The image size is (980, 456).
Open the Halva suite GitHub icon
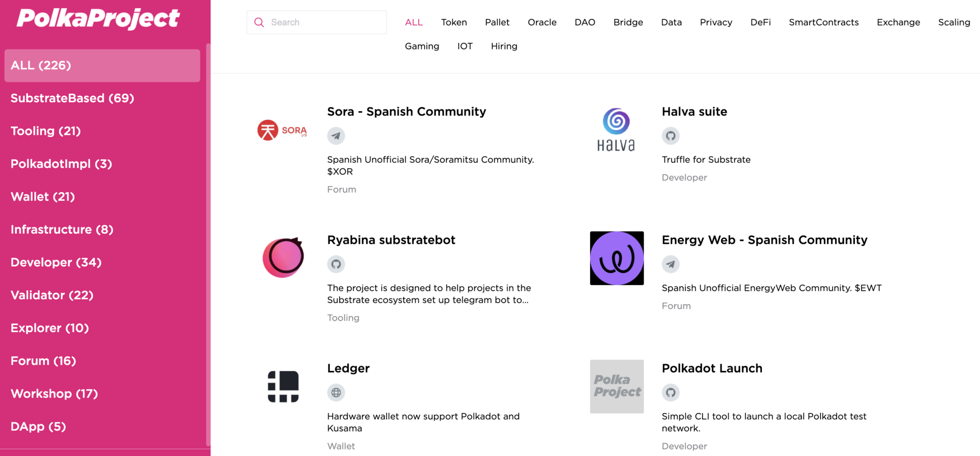click(671, 136)
